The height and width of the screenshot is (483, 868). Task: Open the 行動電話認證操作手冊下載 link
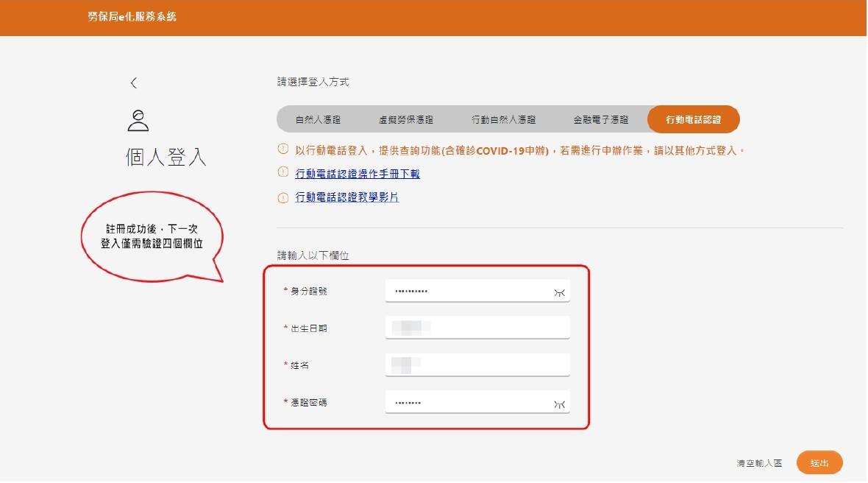click(x=357, y=174)
